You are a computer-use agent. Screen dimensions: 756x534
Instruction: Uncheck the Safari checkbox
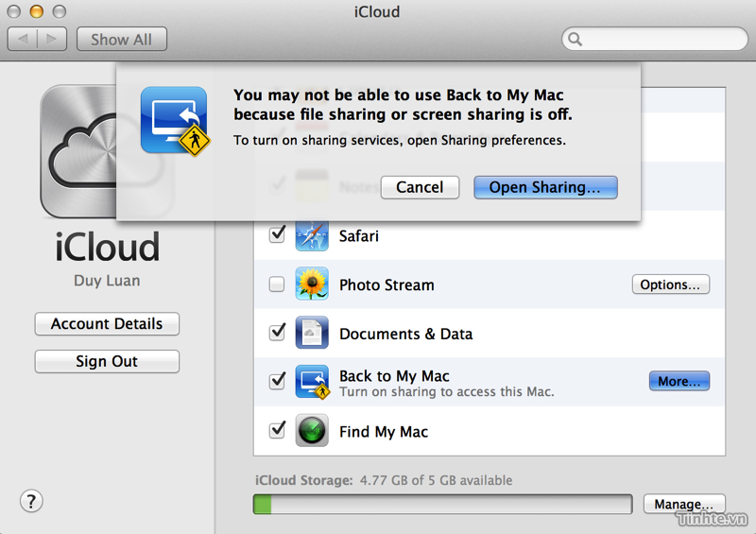(277, 235)
